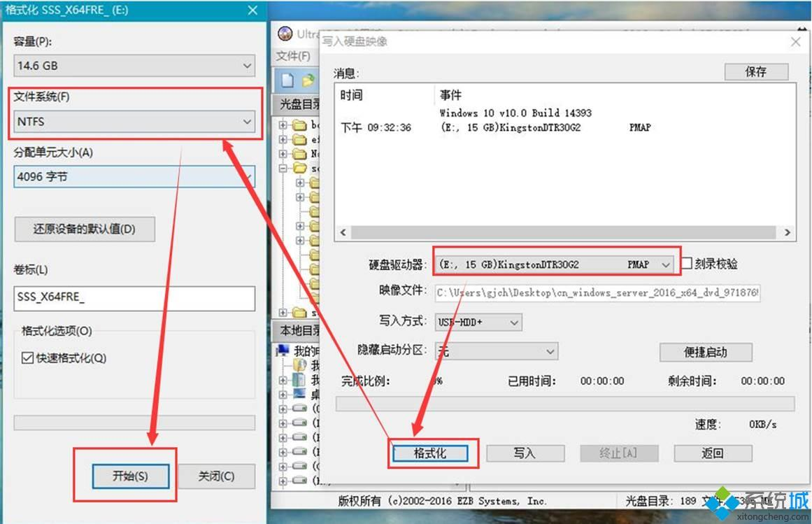Image resolution: width=812 pixels, height=524 pixels.
Task: Close the format dialog with the X
Action: coord(252,10)
